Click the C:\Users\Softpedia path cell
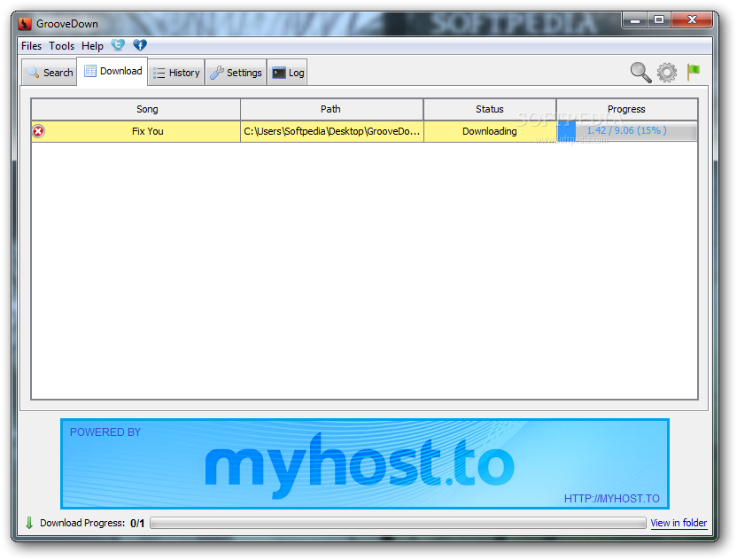This screenshot has height=560, width=737. pyautogui.click(x=332, y=131)
